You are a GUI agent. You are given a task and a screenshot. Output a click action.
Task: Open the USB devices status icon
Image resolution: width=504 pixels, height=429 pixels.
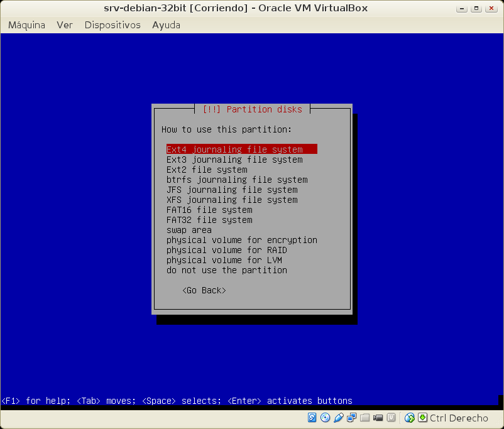[339, 418]
